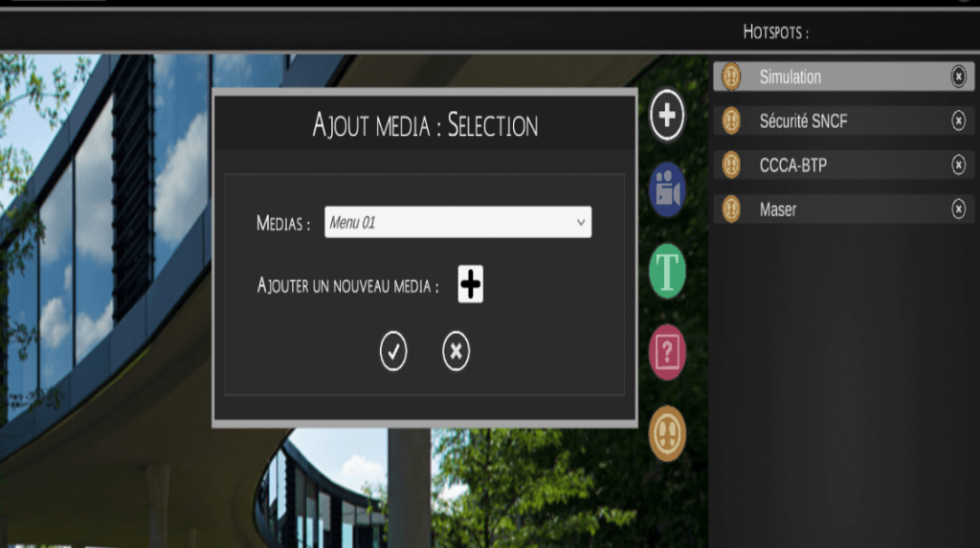Select the green T text media icon

click(x=667, y=272)
